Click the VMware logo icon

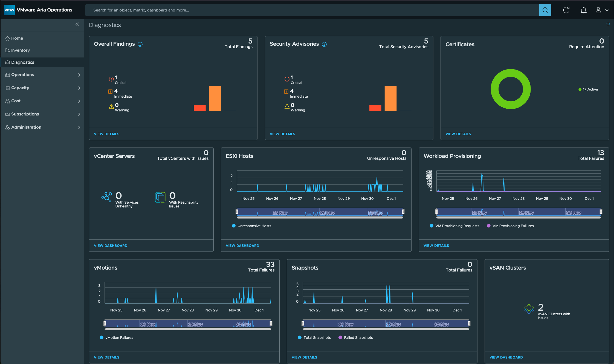[x=9, y=10]
